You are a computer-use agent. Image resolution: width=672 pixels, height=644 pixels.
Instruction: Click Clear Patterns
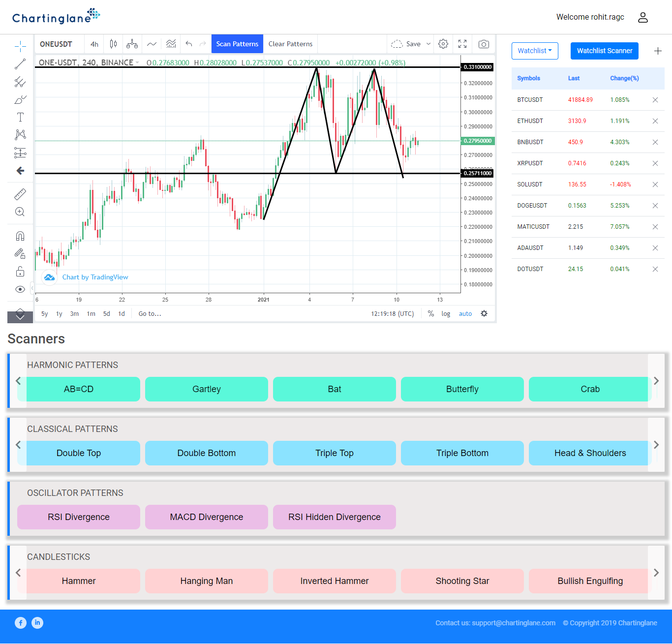point(290,44)
